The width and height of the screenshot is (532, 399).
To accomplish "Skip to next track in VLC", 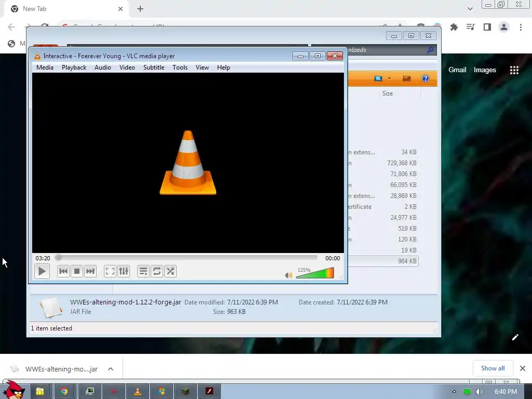I will pyautogui.click(x=90, y=271).
